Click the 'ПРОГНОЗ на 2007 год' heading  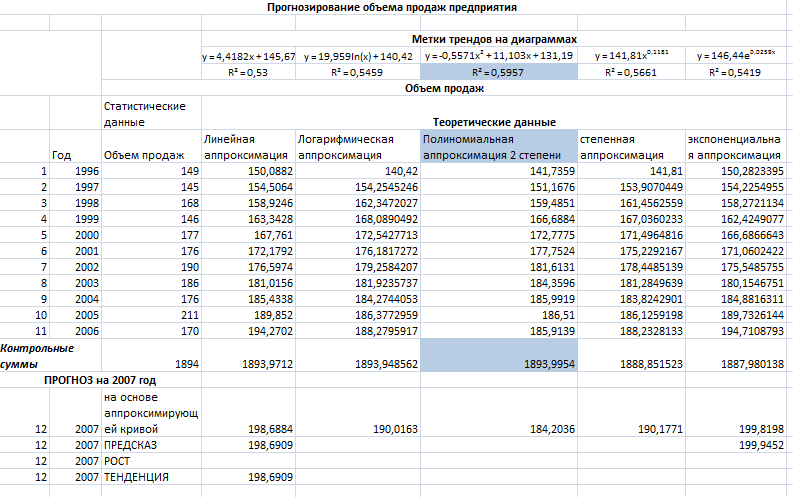pos(100,380)
